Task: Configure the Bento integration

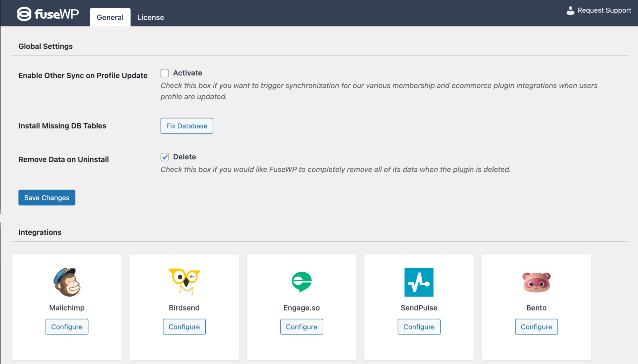Action: tap(536, 327)
